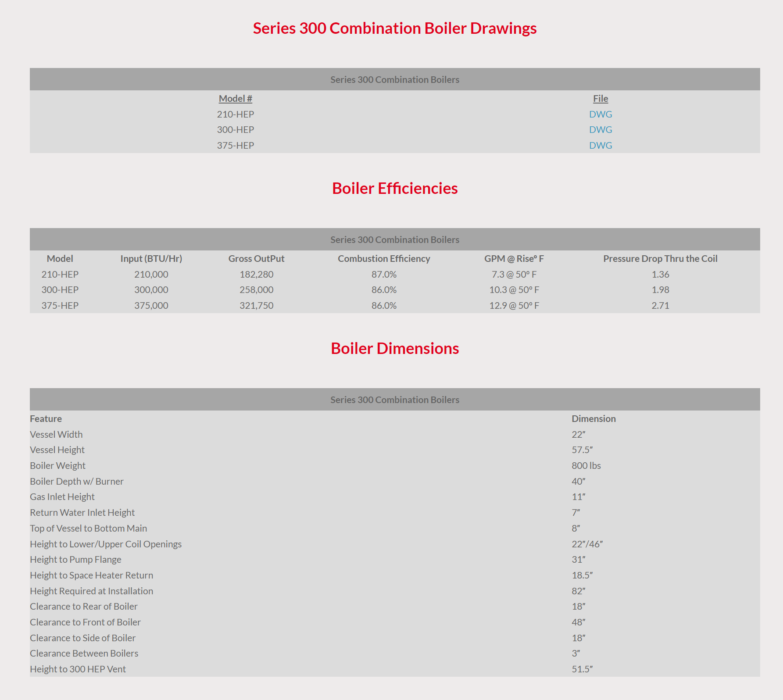The width and height of the screenshot is (783, 700).
Task: Click the Boiler Efficiencies heading
Action: tap(394, 188)
